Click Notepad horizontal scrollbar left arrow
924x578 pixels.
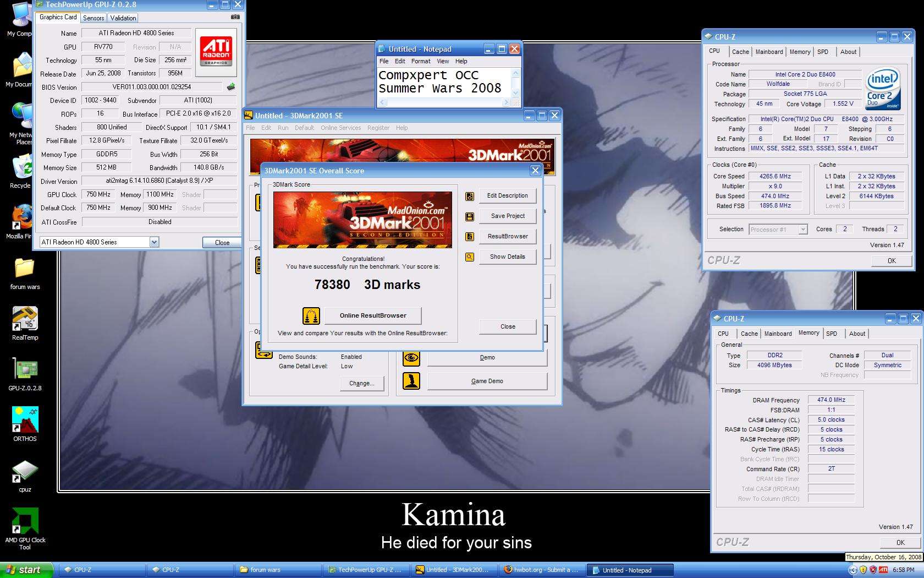(x=383, y=102)
